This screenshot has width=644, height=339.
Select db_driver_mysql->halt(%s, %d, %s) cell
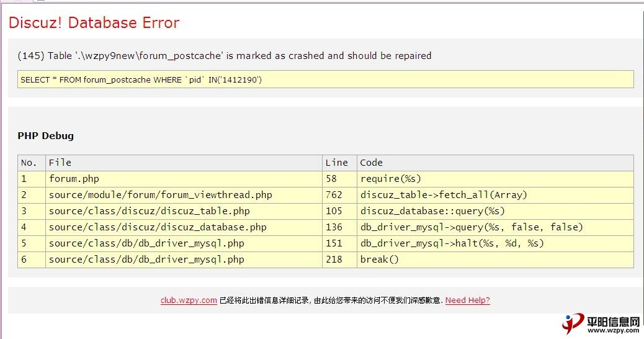tap(495, 243)
